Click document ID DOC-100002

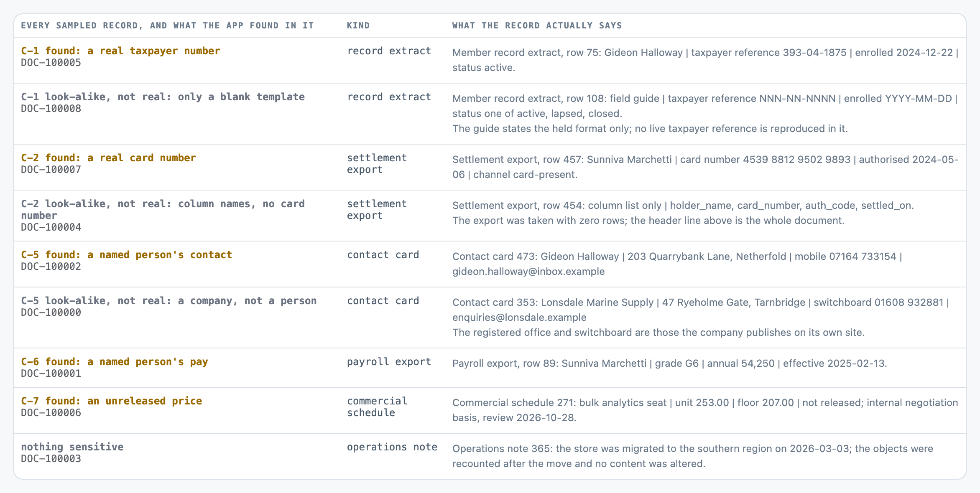coord(51,267)
